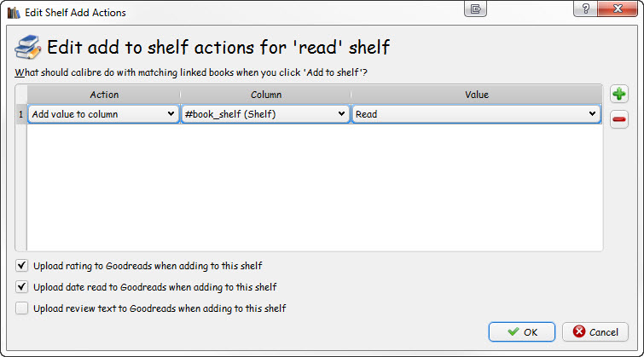Click the Column header in the table
This screenshot has width=644, height=357.
[x=265, y=95]
